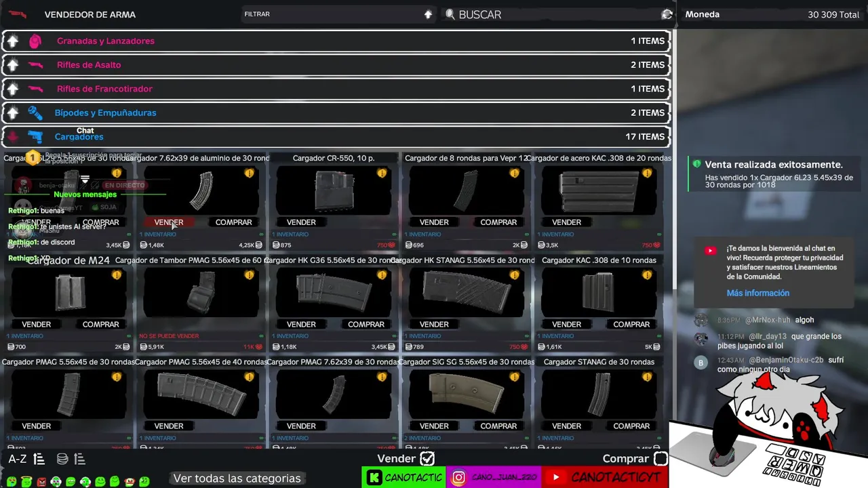This screenshot has height=488, width=868.
Task: Buy Cargador SIG SG 5.56x45
Action: coord(498,426)
